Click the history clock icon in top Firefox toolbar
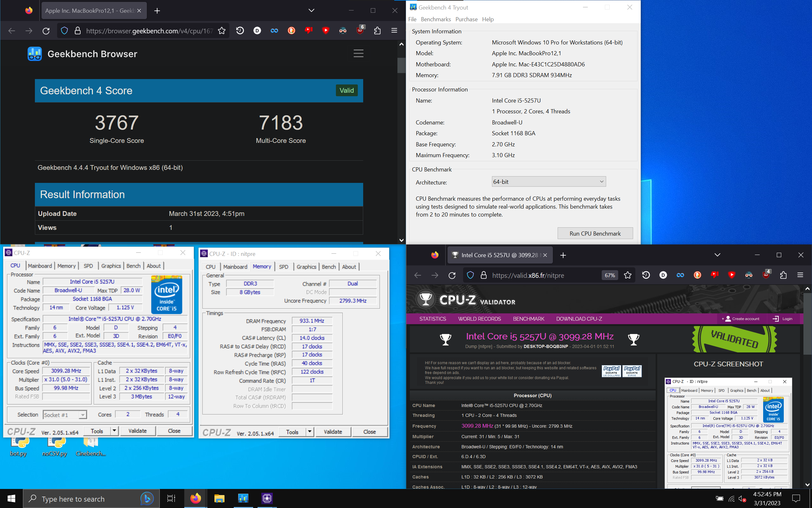 pos(240,30)
